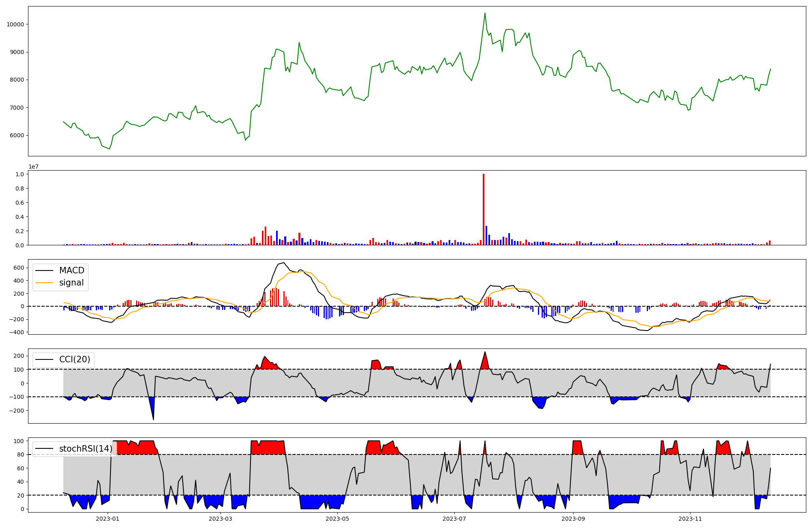Screen dimensions: 812x528
Task: Click the highest peak of green price line
Action: (485, 13)
